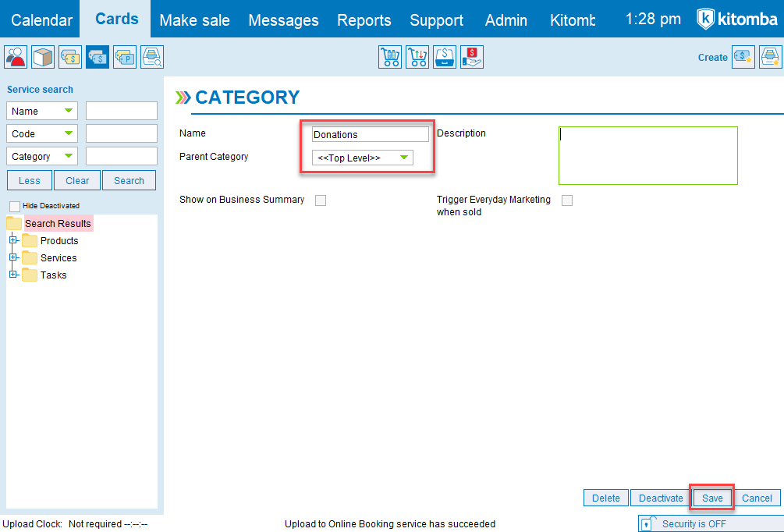
Task: Click the Less button
Action: coord(30,180)
